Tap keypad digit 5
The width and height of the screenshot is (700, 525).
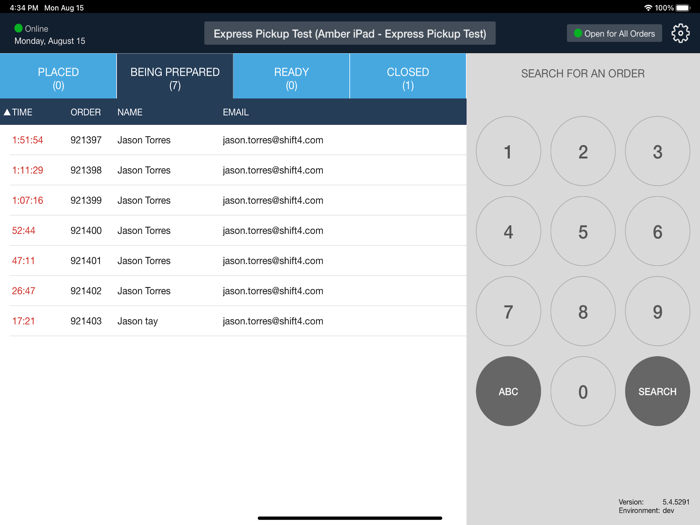583,231
